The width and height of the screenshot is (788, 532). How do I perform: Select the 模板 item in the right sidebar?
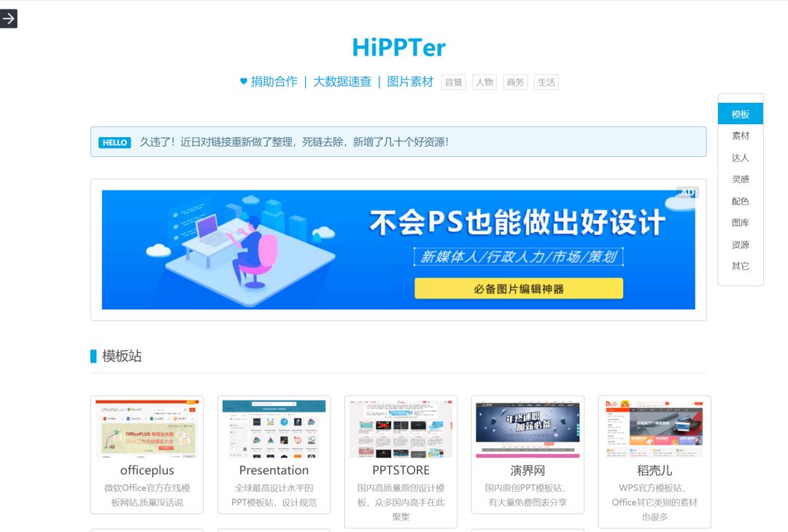pyautogui.click(x=741, y=113)
